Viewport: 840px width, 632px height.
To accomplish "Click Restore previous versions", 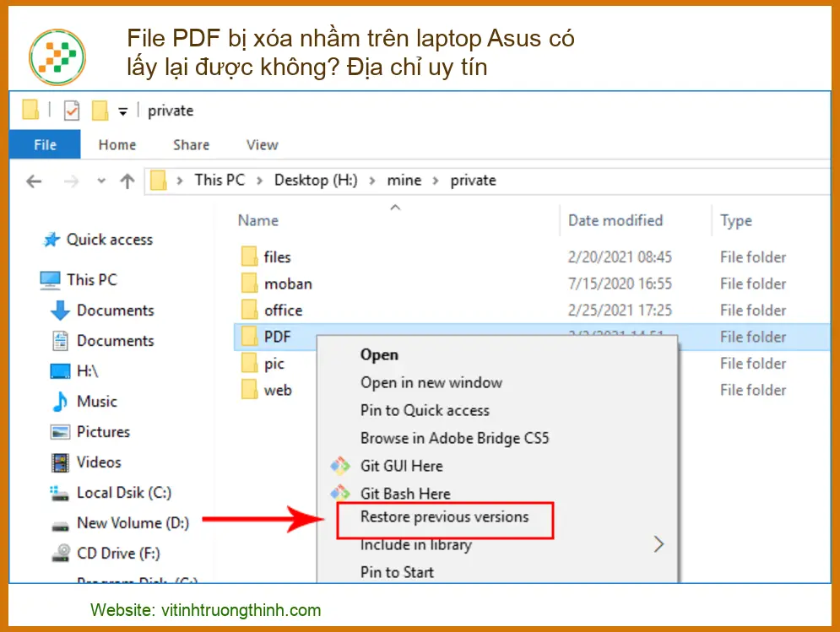I will click(x=445, y=516).
